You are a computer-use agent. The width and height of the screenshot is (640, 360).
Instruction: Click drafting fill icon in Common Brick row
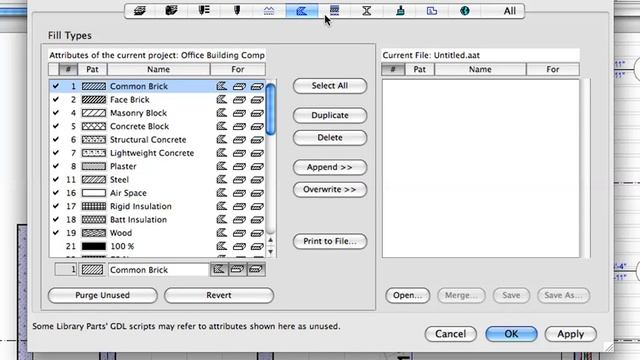[x=221, y=86]
